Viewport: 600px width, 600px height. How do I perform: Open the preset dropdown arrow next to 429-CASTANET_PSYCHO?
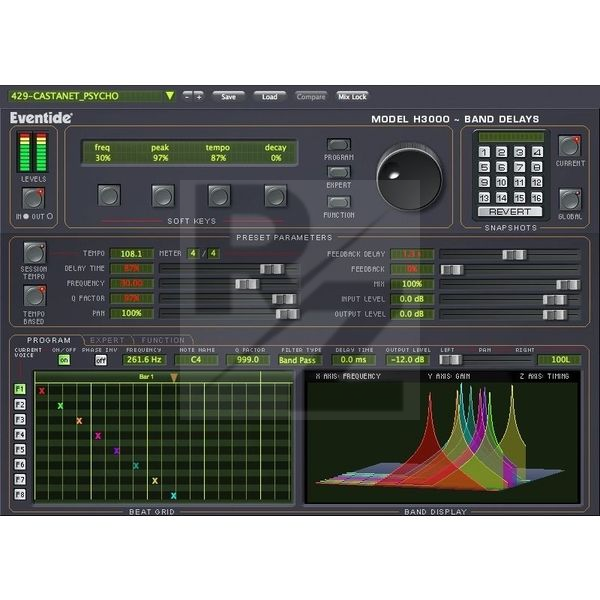pyautogui.click(x=170, y=96)
